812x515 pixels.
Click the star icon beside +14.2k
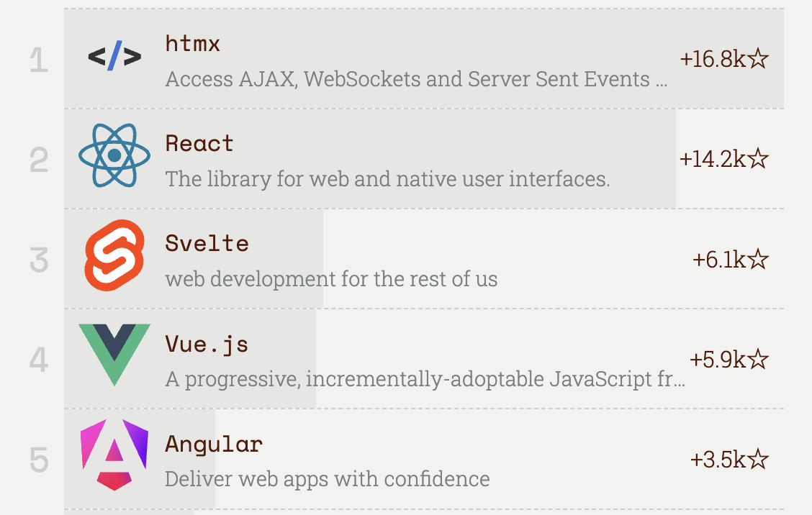coord(759,158)
